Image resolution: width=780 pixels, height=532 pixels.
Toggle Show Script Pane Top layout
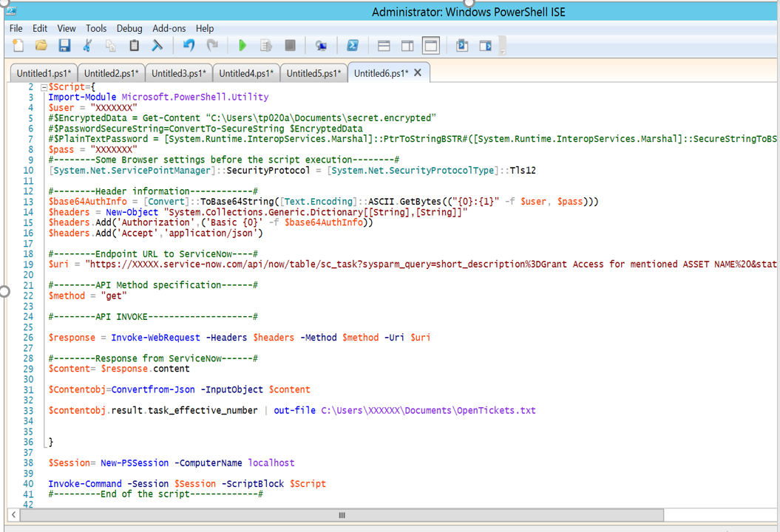pos(384,45)
